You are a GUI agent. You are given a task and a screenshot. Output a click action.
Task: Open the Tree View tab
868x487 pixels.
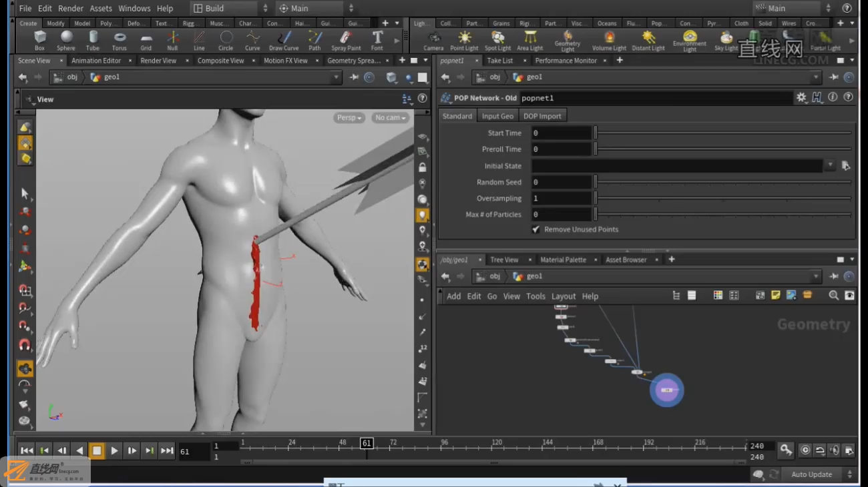click(504, 260)
